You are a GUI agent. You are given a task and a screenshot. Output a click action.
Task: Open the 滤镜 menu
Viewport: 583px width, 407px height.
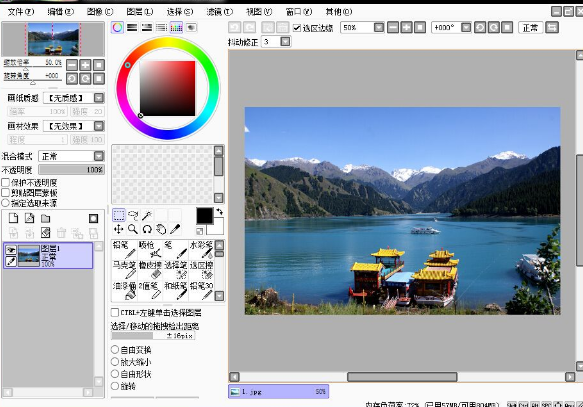220,12
